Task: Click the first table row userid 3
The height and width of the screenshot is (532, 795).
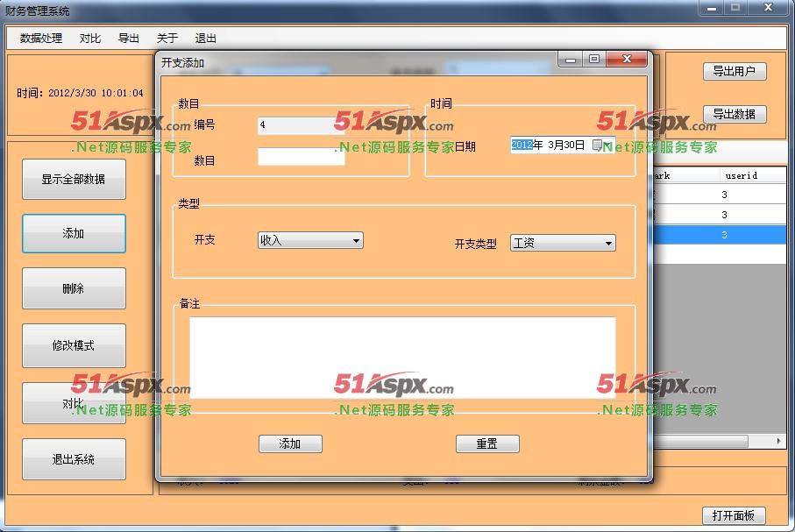Action: tap(720, 195)
